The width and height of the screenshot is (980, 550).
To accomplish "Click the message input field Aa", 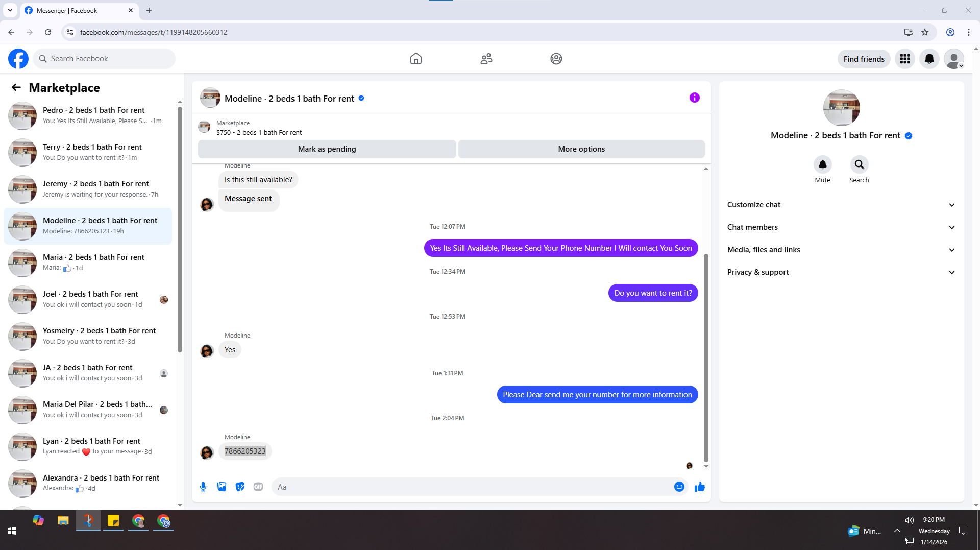I will click(x=473, y=487).
